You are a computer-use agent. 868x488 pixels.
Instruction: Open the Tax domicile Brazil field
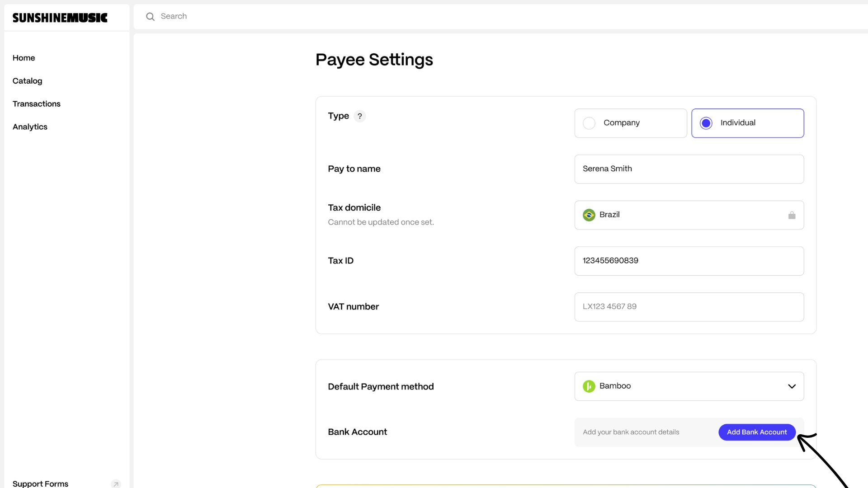[689, 215]
